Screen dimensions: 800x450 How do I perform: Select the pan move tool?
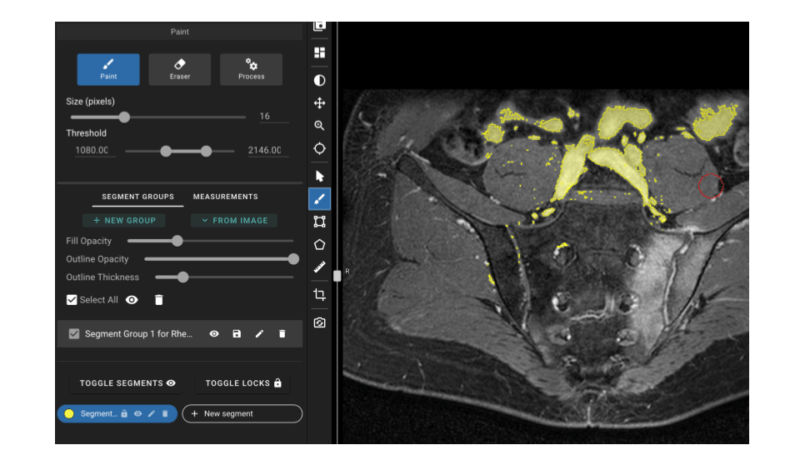point(319,103)
